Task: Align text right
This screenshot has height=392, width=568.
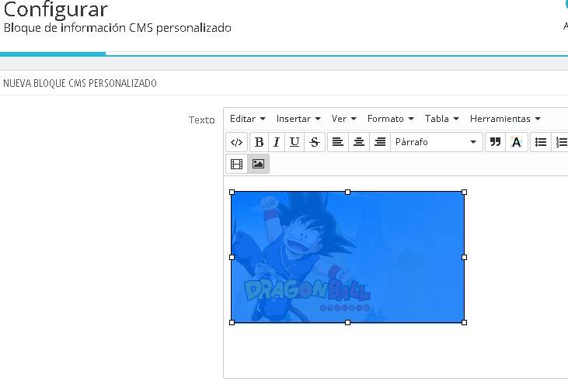Action: (x=380, y=142)
